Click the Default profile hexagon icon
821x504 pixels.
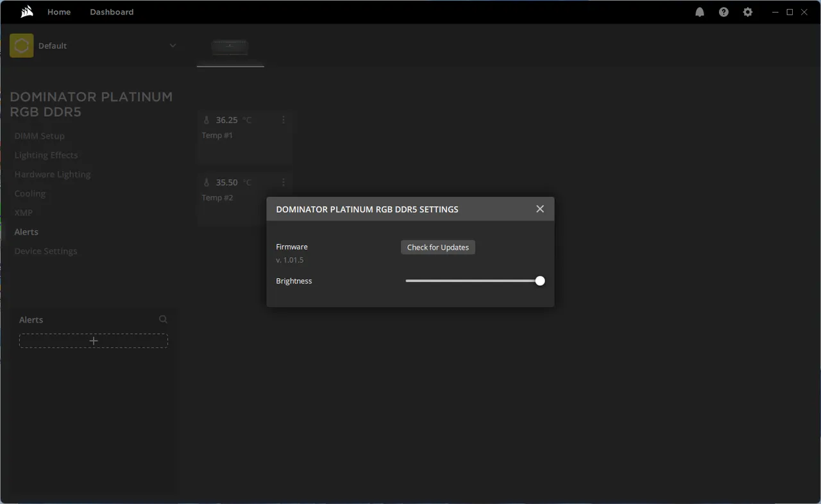(x=22, y=46)
